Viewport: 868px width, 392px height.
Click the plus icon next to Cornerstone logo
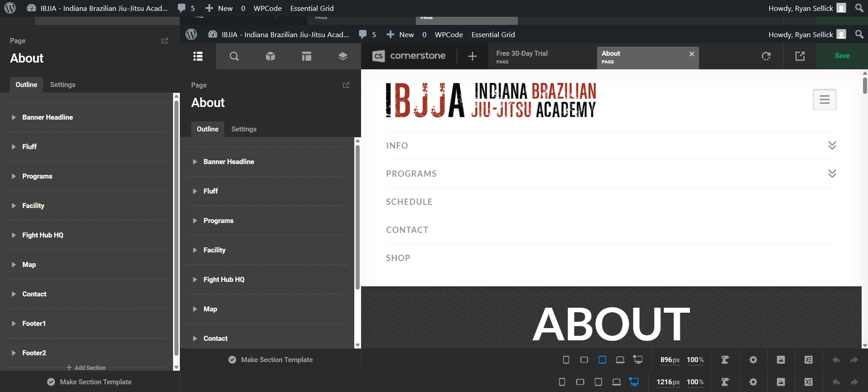(x=473, y=56)
